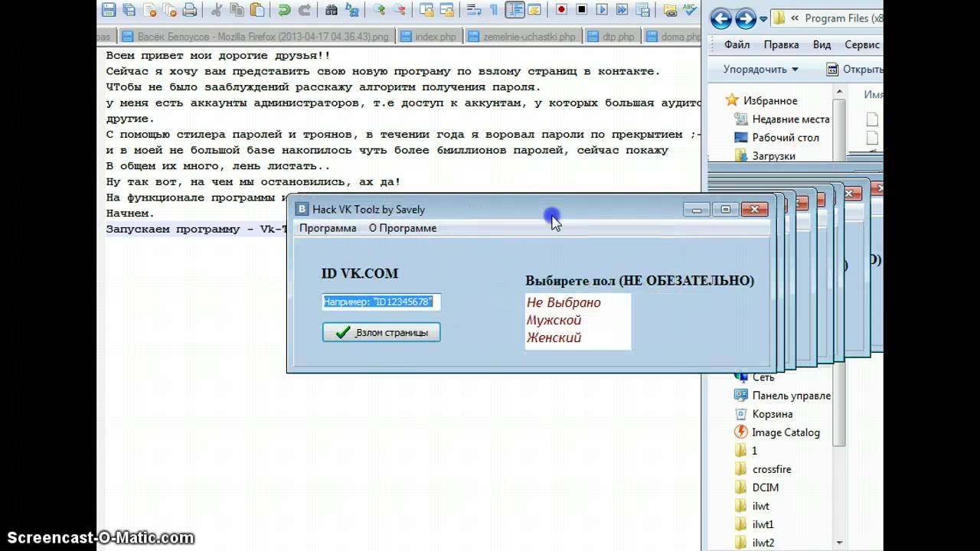Switch to the Васёк Белоусов png tab
The height and width of the screenshot is (551, 980).
pos(256,36)
